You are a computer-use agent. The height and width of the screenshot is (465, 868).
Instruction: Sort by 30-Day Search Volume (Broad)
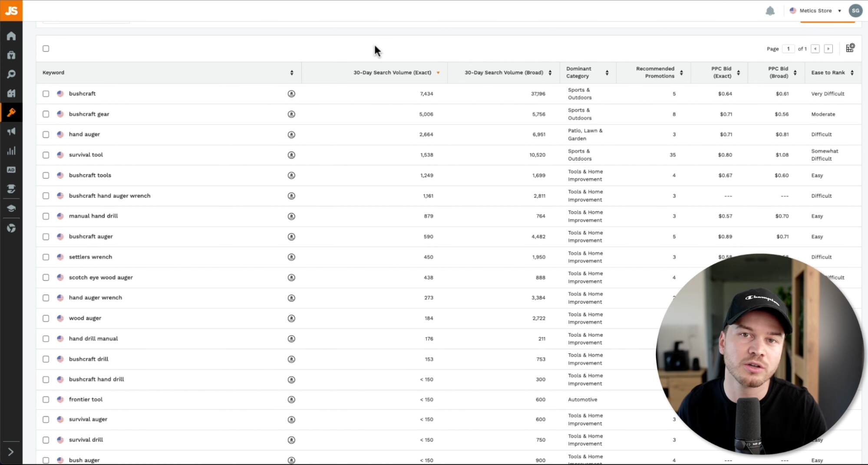[x=550, y=73]
